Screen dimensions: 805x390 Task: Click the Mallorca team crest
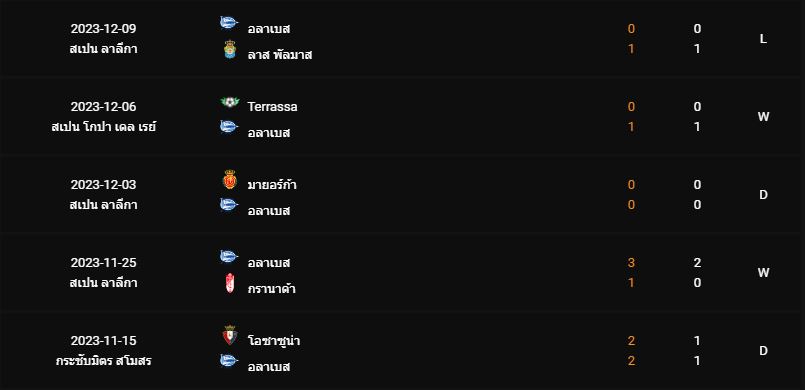229,180
